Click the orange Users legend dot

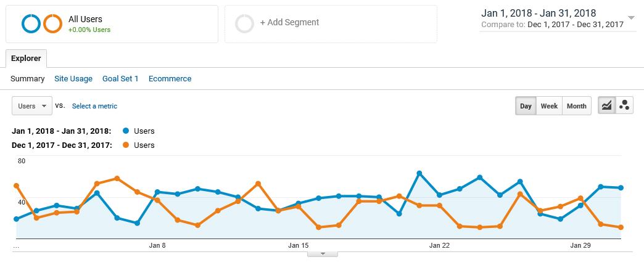126,145
